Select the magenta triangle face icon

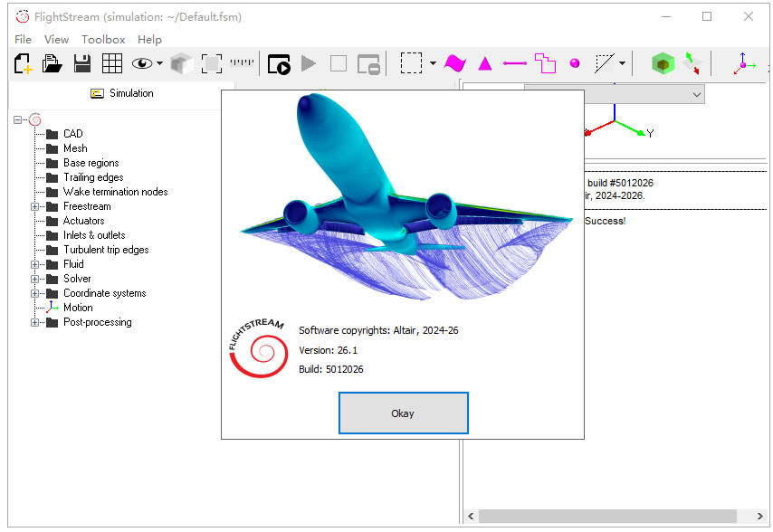tap(485, 63)
